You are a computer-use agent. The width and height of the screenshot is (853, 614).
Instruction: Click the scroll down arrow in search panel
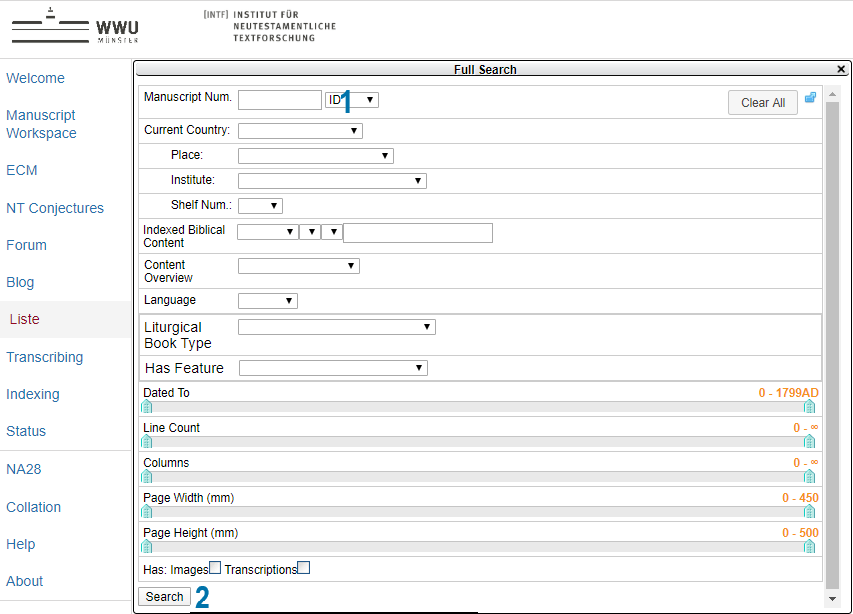(832, 598)
